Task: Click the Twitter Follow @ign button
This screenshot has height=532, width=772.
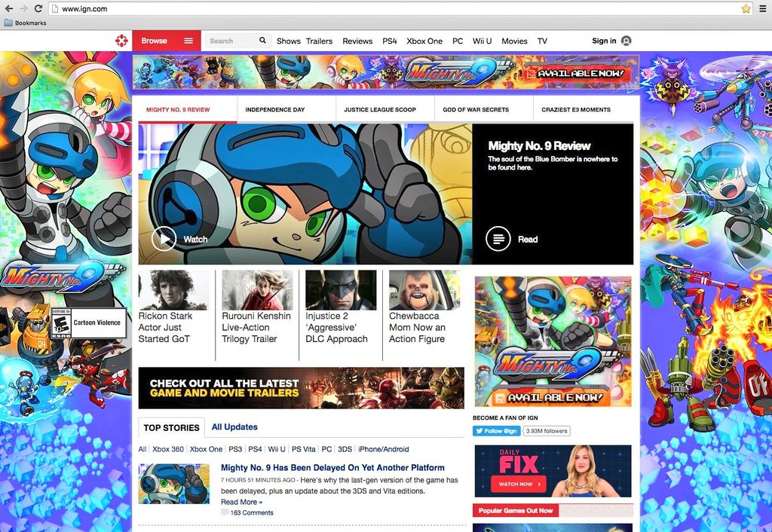Action: point(496,431)
